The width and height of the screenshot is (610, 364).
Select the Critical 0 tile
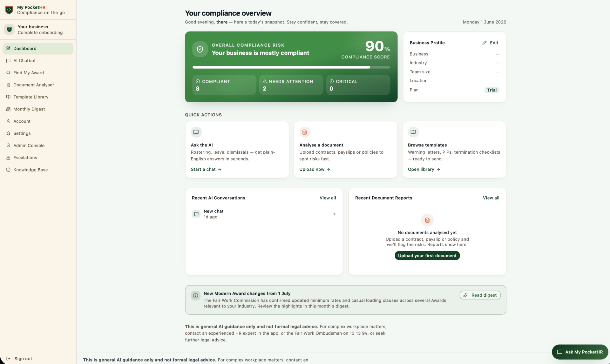358,85
